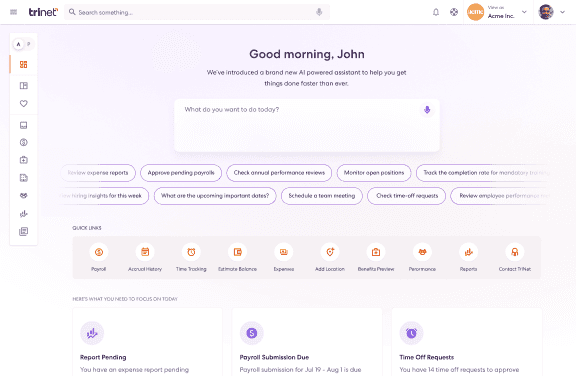576x376 pixels.
Task: Focus the top search something field
Action: [x=197, y=12]
